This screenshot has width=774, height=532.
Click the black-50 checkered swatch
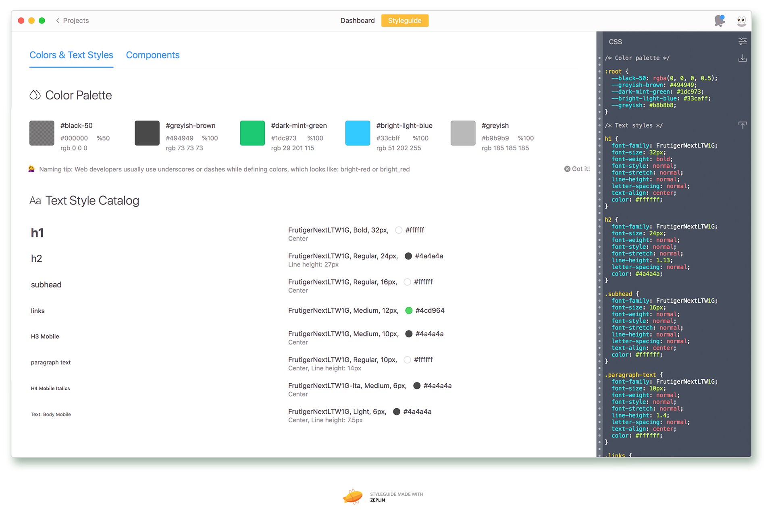click(x=42, y=133)
